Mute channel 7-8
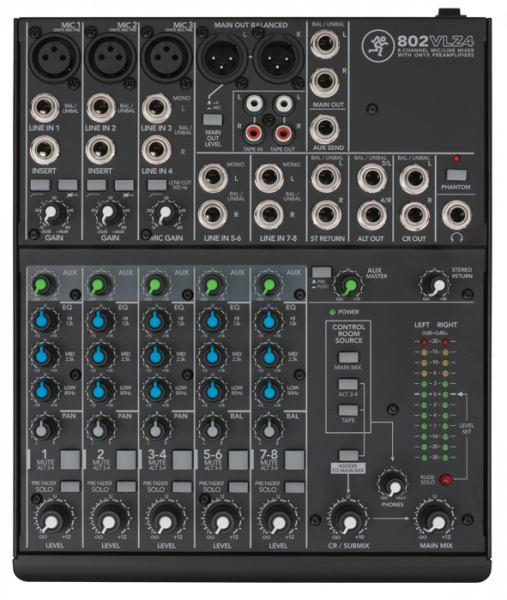Screen dimensions: 507x600 tap(294, 460)
